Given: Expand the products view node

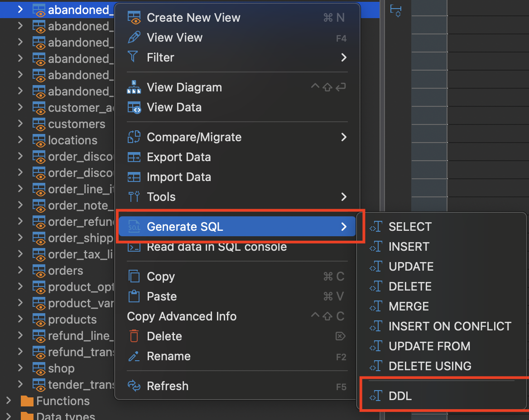Looking at the screenshot, I should 20,319.
